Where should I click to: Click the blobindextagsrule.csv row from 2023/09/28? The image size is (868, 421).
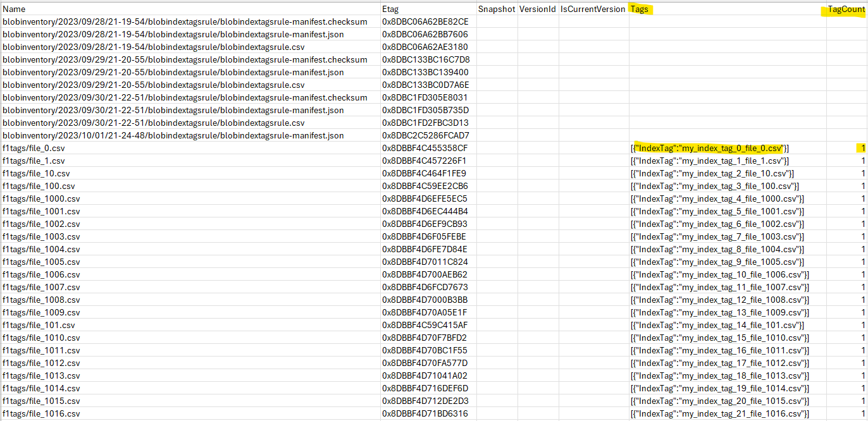pyautogui.click(x=152, y=47)
